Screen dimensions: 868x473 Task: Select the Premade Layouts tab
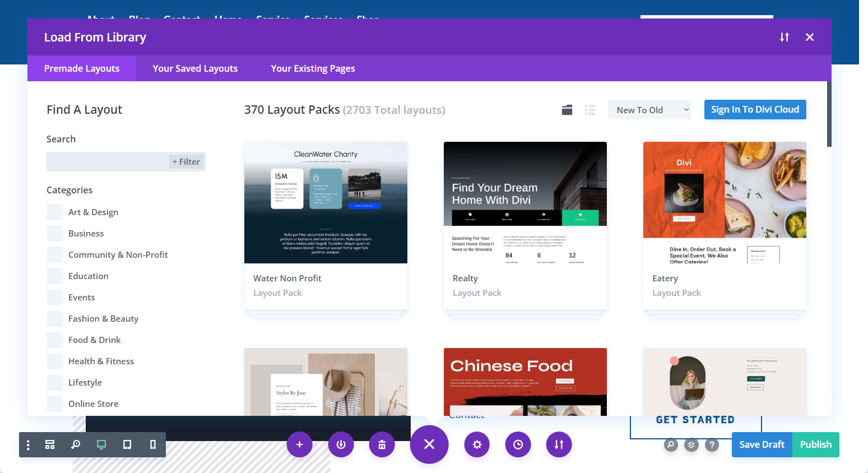coord(82,68)
